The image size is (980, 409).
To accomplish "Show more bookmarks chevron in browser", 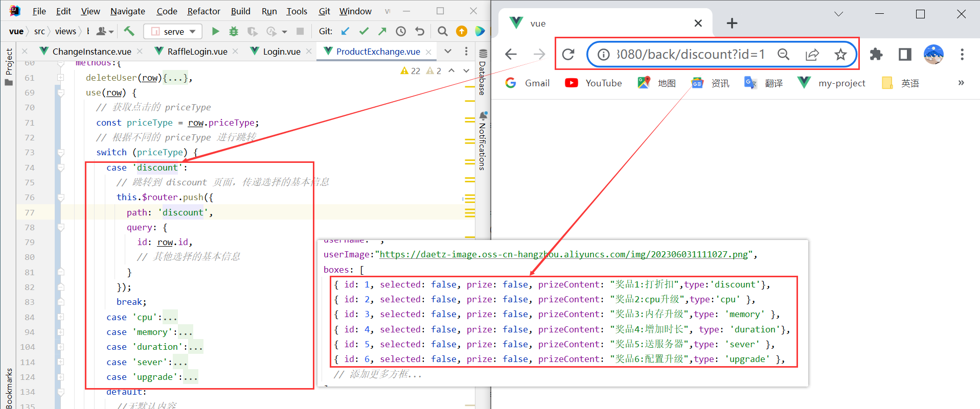I will (x=961, y=83).
